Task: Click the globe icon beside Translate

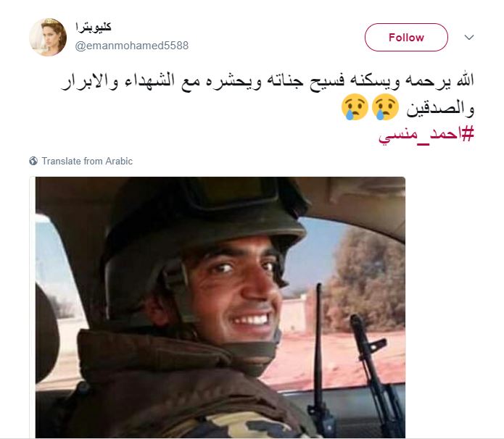Action: pyautogui.click(x=33, y=161)
